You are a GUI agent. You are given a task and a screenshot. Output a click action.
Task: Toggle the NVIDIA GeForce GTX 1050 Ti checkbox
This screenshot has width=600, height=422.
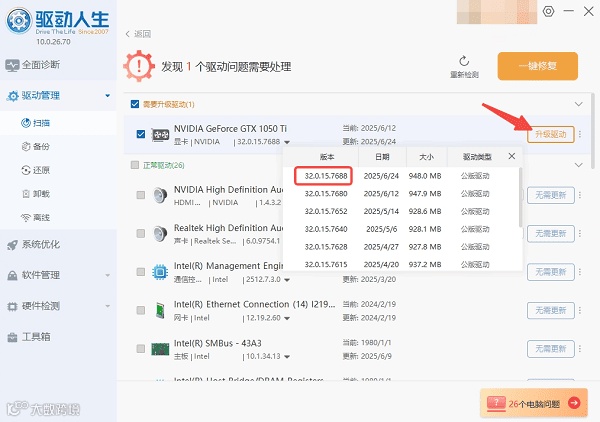[141, 134]
